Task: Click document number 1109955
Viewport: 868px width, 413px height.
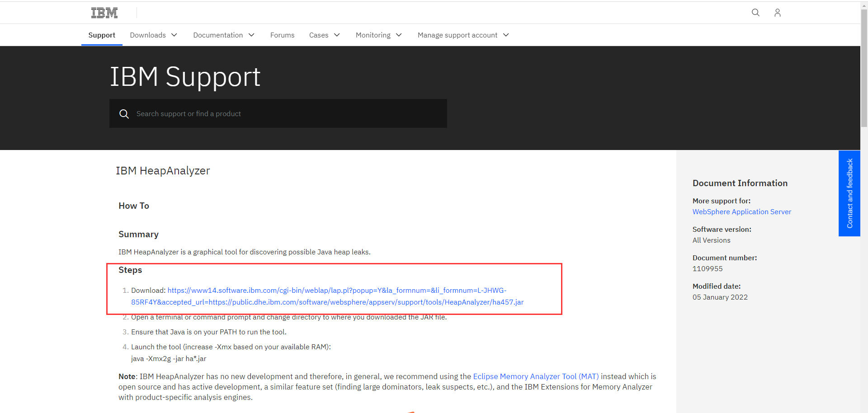Action: [x=708, y=269]
